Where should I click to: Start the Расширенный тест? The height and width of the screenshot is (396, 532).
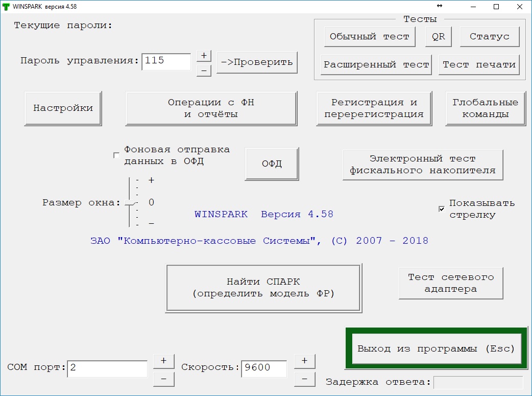(376, 65)
